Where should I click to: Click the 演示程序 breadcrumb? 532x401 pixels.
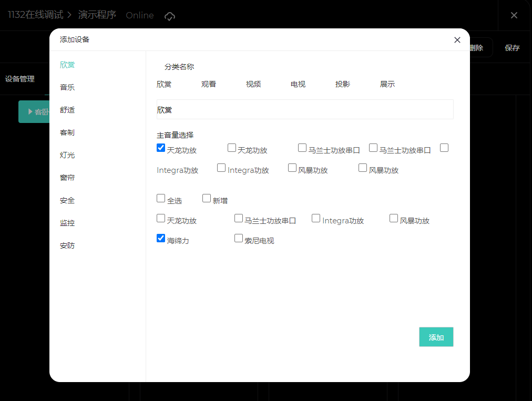[x=97, y=15]
